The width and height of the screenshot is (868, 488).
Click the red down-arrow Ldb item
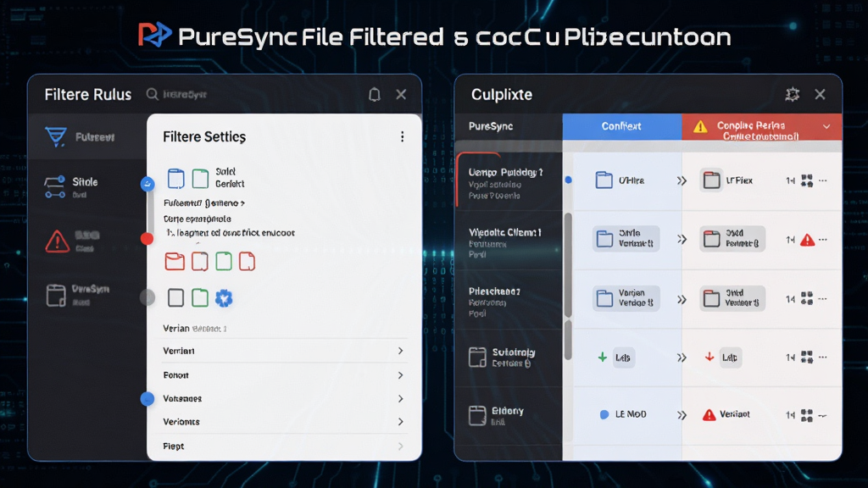click(x=709, y=357)
